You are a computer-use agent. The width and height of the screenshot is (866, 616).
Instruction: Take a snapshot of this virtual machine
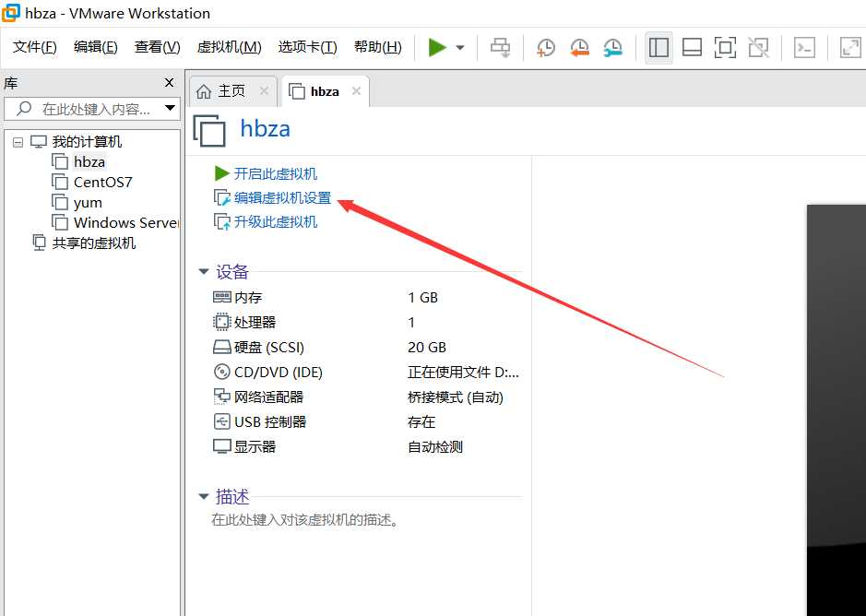(x=546, y=48)
